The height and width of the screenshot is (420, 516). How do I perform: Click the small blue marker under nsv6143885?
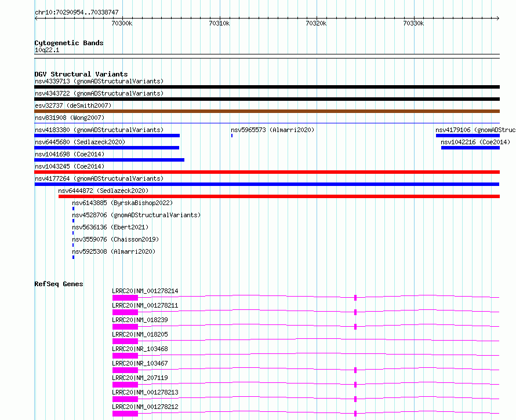click(x=74, y=209)
